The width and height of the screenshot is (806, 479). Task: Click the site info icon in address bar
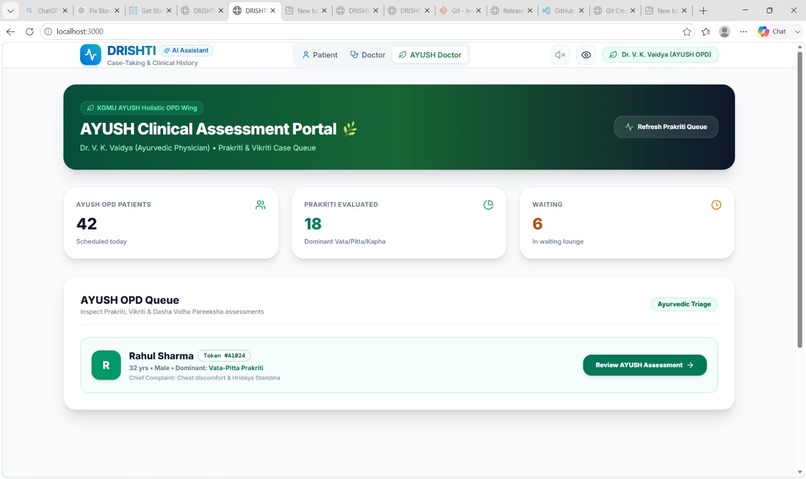point(48,31)
